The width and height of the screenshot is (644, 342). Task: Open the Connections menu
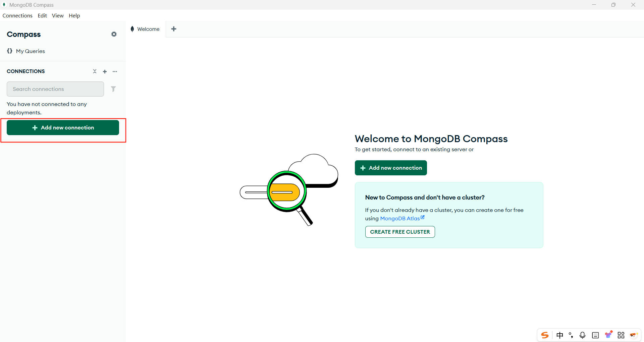click(x=17, y=15)
